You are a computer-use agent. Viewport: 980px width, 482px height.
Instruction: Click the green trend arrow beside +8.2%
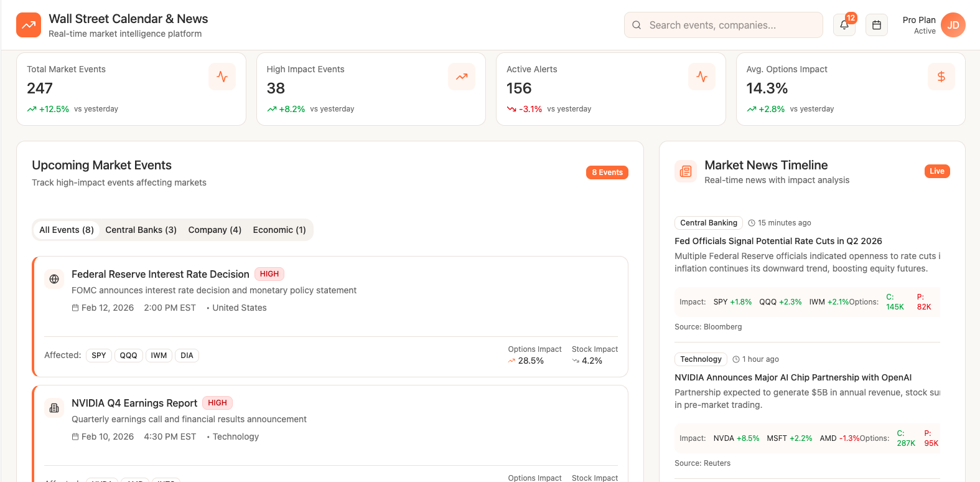[x=272, y=109]
